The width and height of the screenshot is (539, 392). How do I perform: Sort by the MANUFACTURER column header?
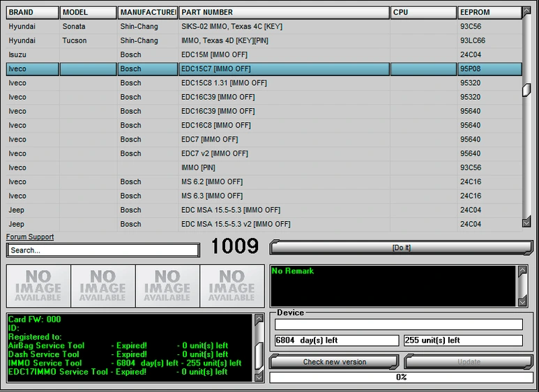[x=147, y=13]
